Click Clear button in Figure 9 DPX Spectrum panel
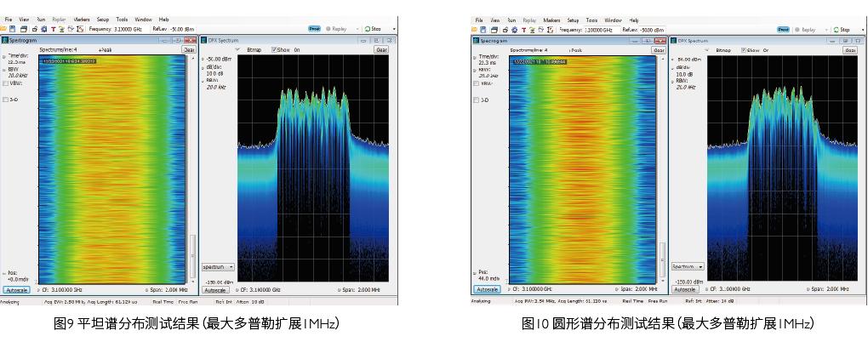 point(381,49)
